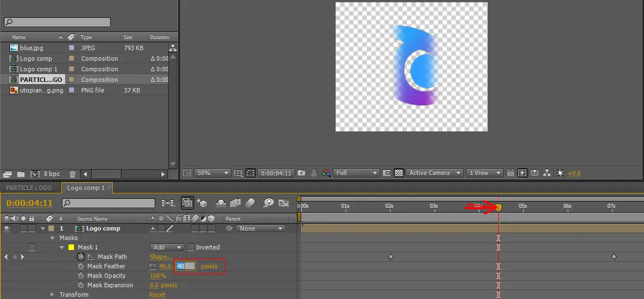Click the Shape... mask path link
Image resolution: width=644 pixels, height=299 pixels.
(161, 257)
